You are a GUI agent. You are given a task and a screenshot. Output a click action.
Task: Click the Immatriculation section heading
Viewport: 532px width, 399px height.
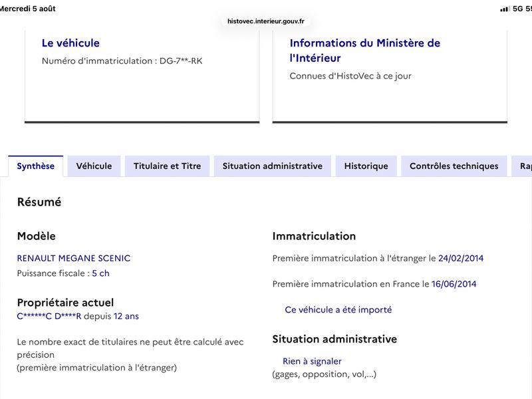pos(314,236)
